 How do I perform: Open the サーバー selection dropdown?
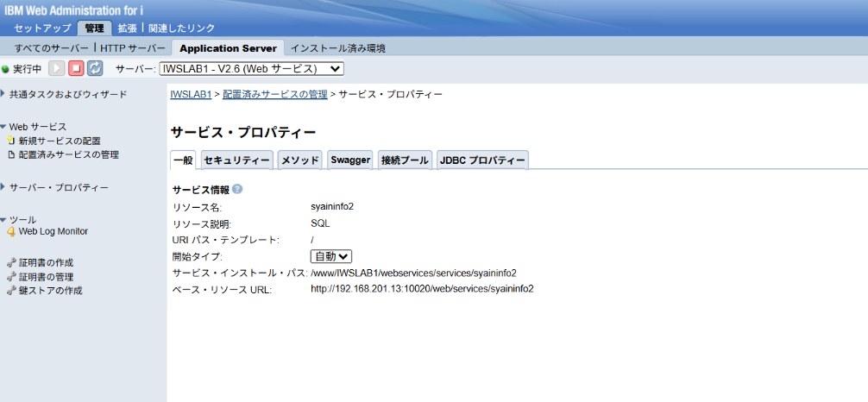(251, 69)
